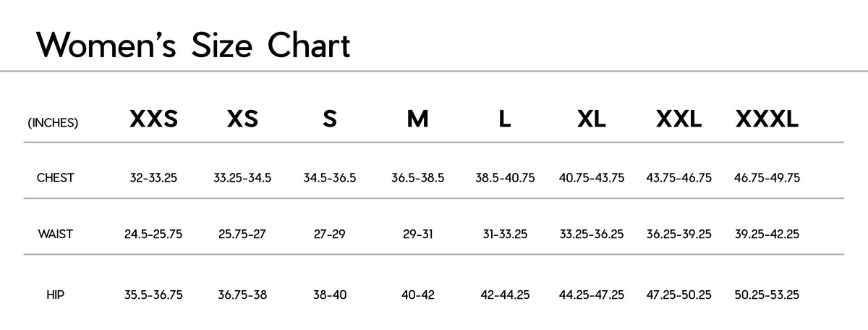
Task: Select the XXS size column header
Action: pyautogui.click(x=153, y=119)
